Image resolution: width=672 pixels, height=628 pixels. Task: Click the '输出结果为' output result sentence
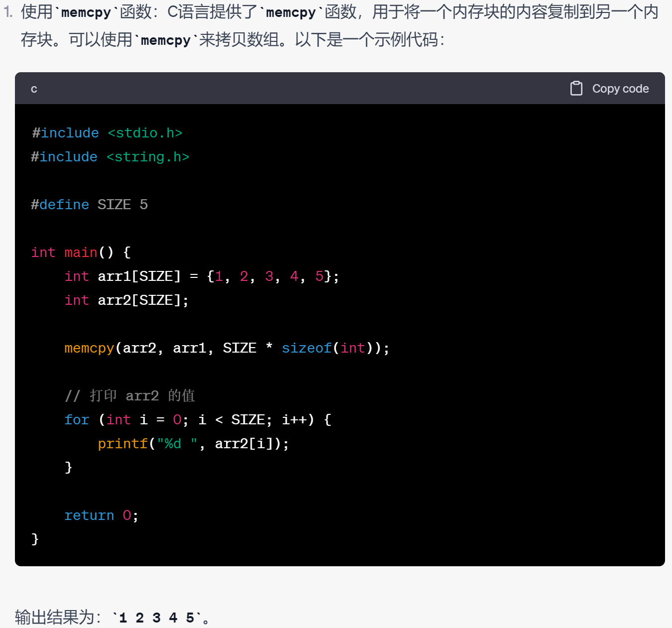[x=113, y=618]
